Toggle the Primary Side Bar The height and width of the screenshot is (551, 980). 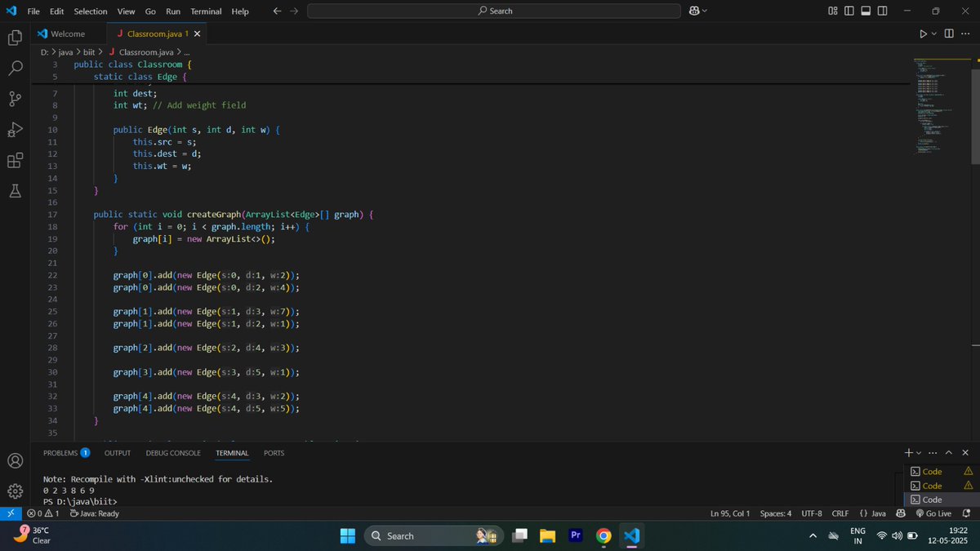tap(849, 11)
